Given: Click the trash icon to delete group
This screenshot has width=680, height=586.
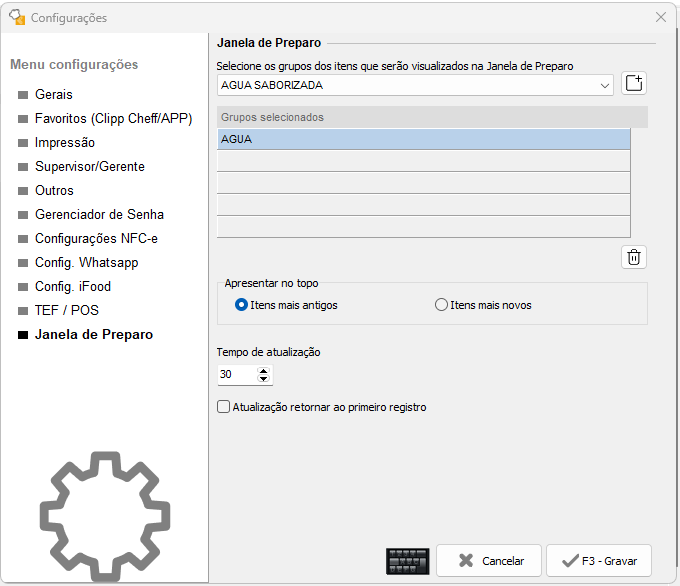Looking at the screenshot, I should 633,257.
